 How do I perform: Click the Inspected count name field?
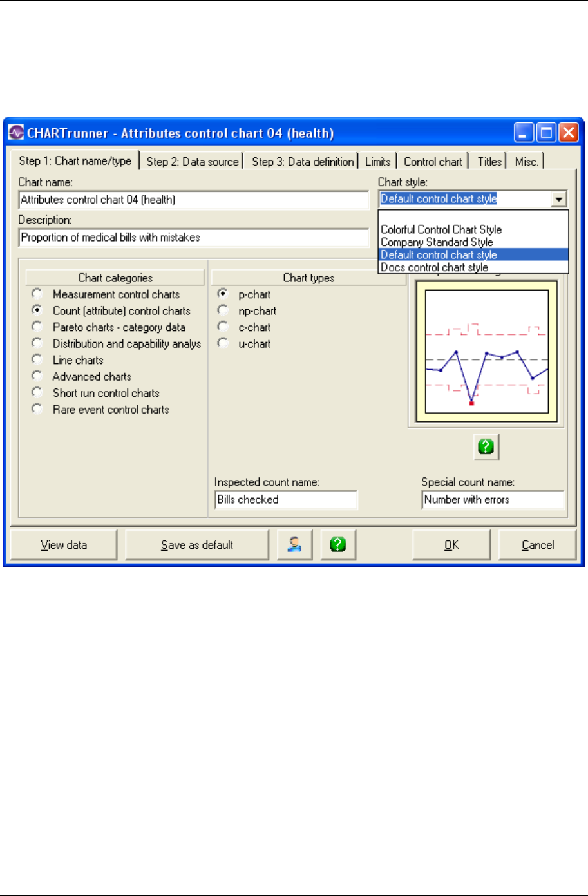(286, 500)
